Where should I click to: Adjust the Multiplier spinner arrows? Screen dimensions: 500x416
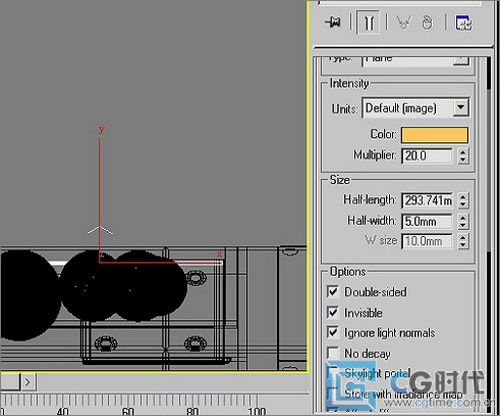coord(462,156)
